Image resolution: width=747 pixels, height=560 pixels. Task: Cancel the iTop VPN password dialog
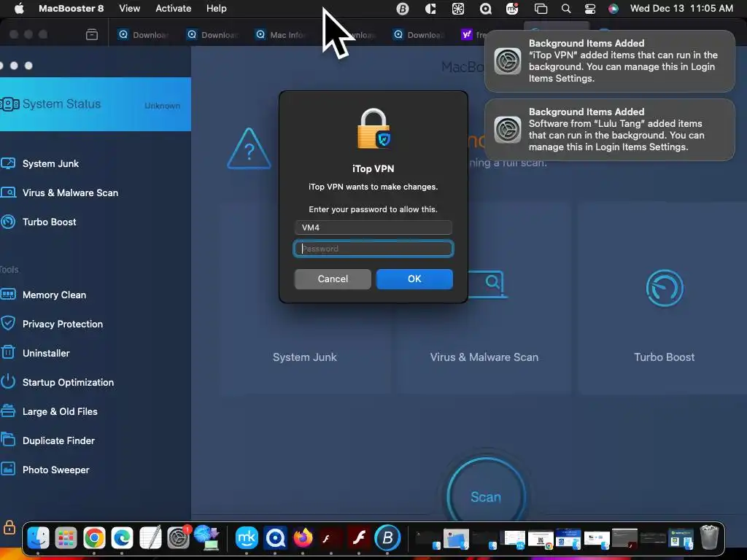click(x=333, y=279)
